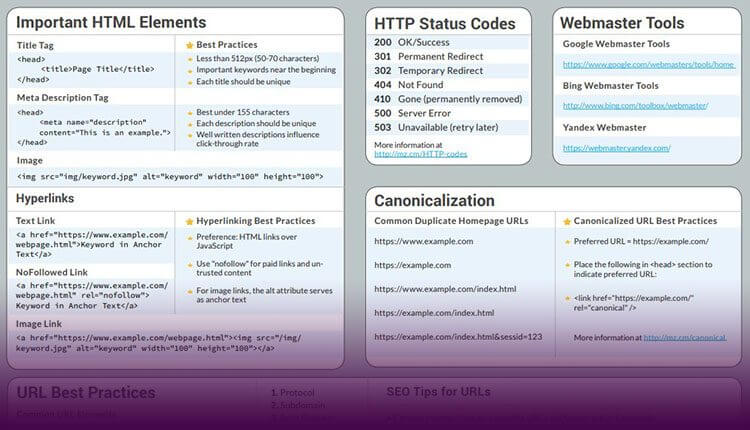Follow the mz.cm/canonical link
This screenshot has width=750, height=430.
coord(684,337)
